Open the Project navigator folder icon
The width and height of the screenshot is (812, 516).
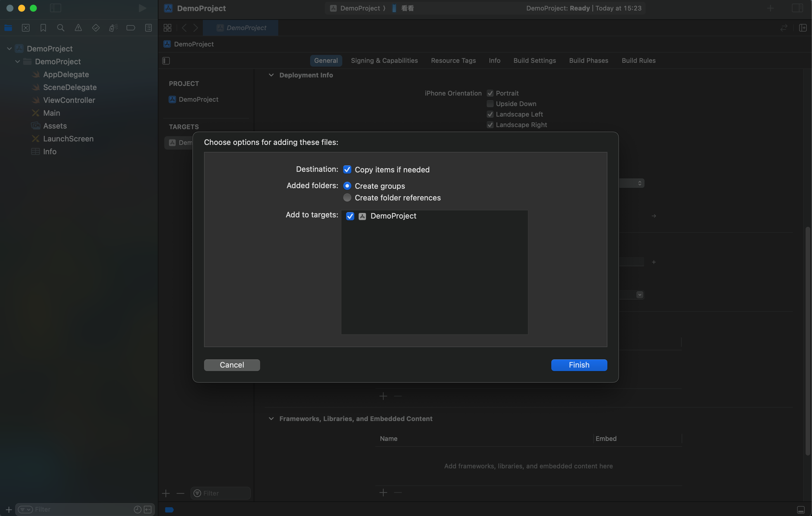pos(8,28)
